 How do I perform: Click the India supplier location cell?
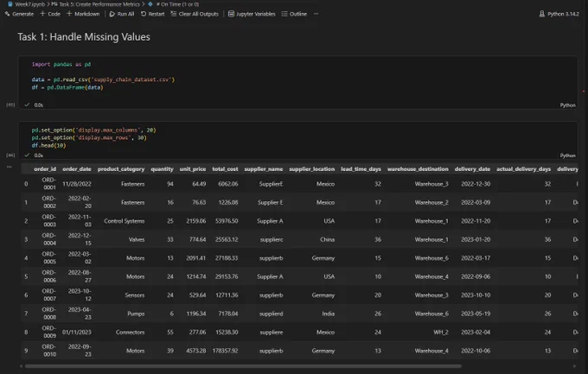click(x=328, y=314)
